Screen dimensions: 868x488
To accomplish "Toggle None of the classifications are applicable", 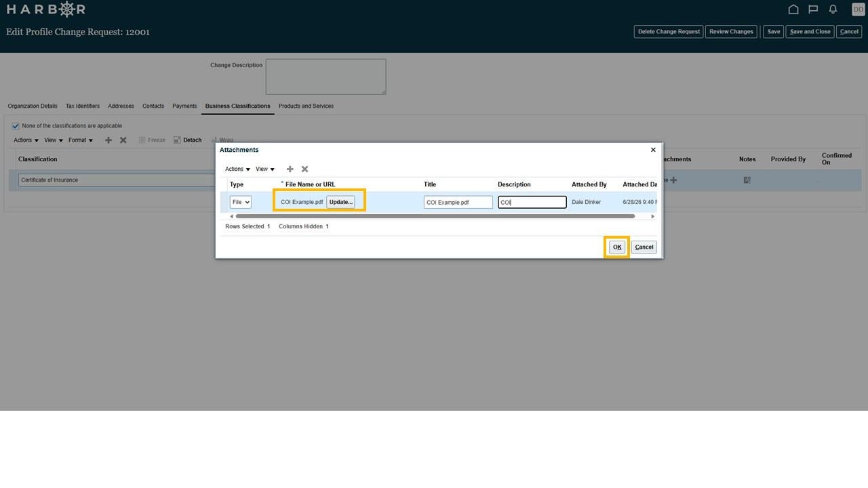I will point(16,126).
